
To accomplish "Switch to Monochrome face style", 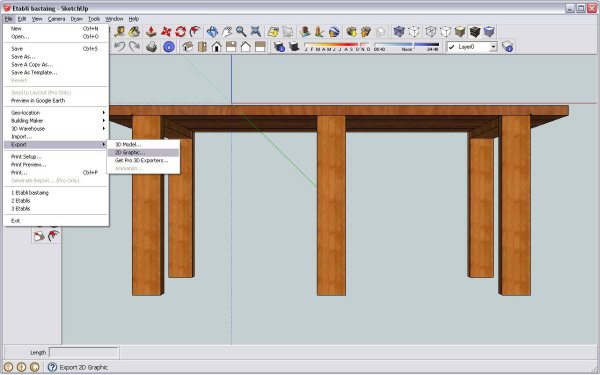I will (x=489, y=31).
